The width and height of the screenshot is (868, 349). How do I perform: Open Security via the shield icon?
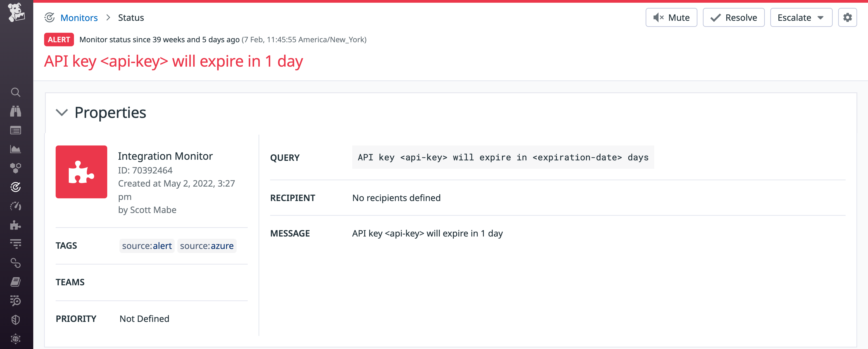16,320
